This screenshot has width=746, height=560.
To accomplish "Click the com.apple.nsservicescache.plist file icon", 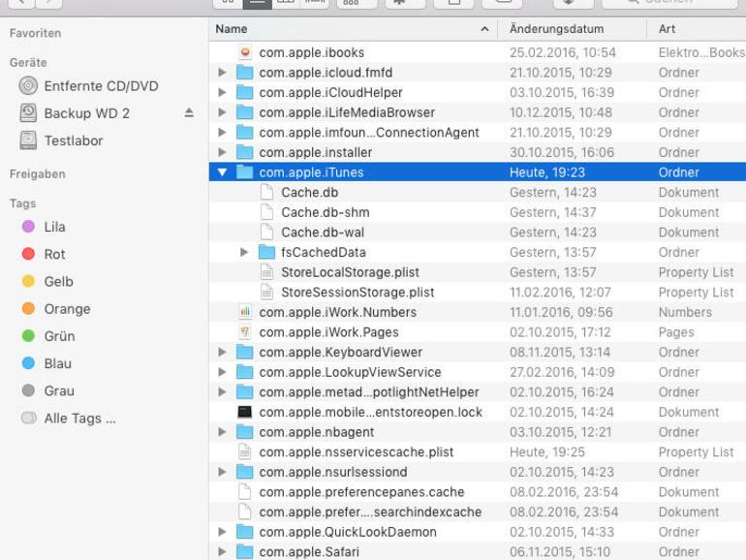I will pos(244,452).
